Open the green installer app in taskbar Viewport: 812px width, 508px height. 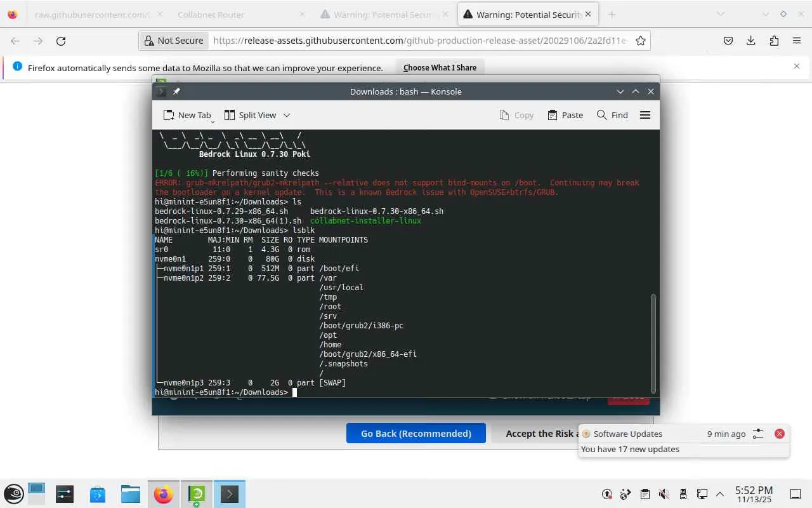(197, 494)
